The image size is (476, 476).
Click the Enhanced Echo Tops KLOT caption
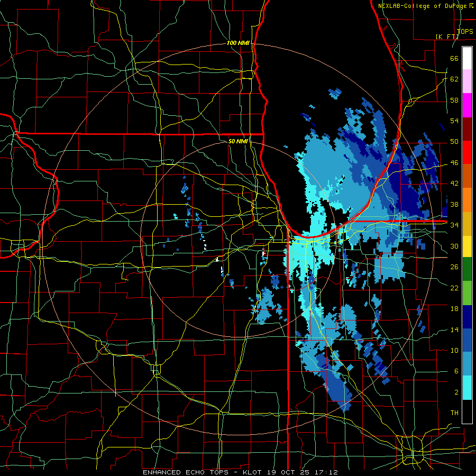point(240,472)
